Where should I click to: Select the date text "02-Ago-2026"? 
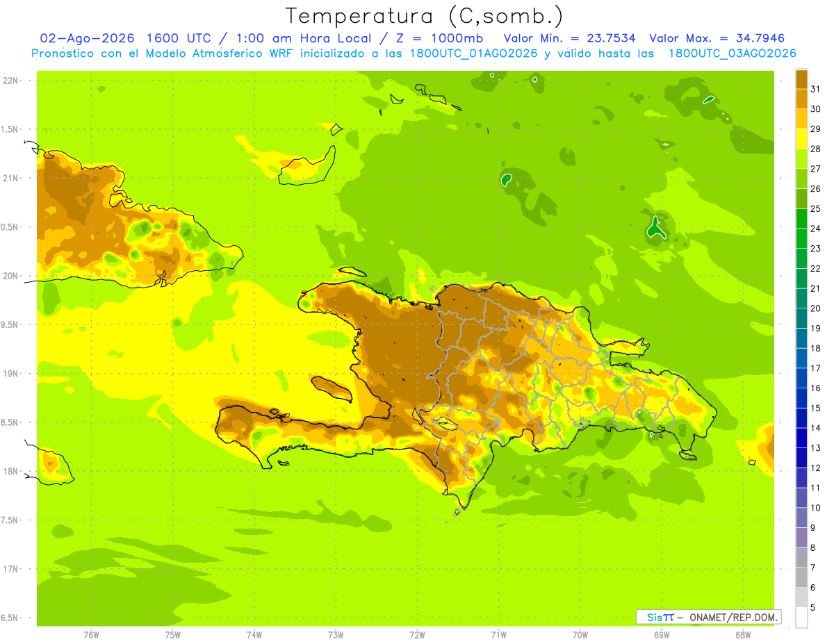click(88, 38)
